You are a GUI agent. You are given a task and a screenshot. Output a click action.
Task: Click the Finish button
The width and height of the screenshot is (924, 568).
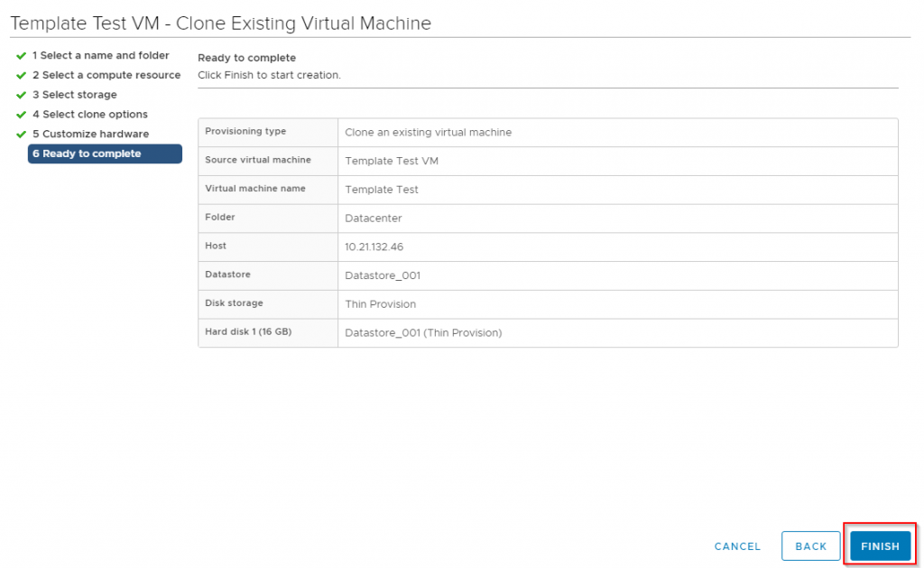click(880, 545)
